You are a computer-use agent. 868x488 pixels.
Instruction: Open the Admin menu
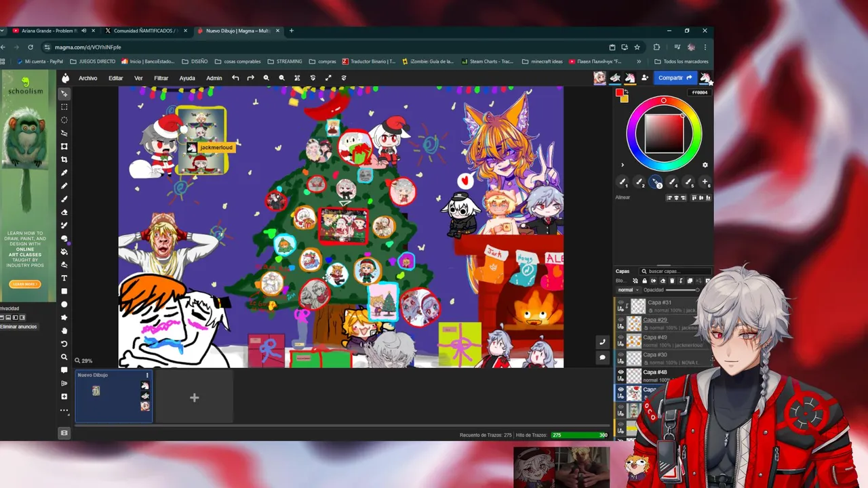pyautogui.click(x=214, y=78)
